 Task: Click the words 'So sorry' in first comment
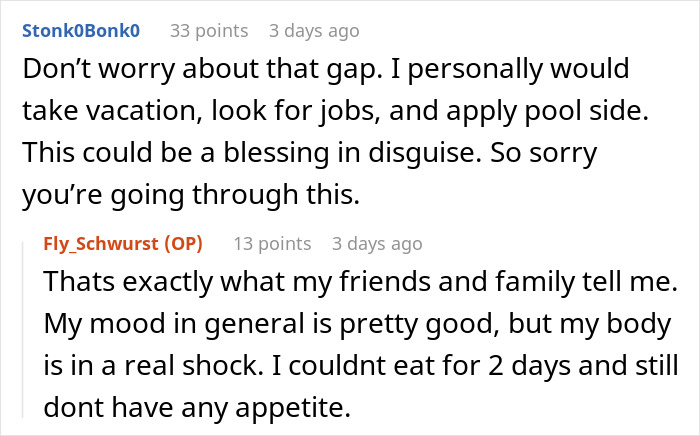point(543,153)
